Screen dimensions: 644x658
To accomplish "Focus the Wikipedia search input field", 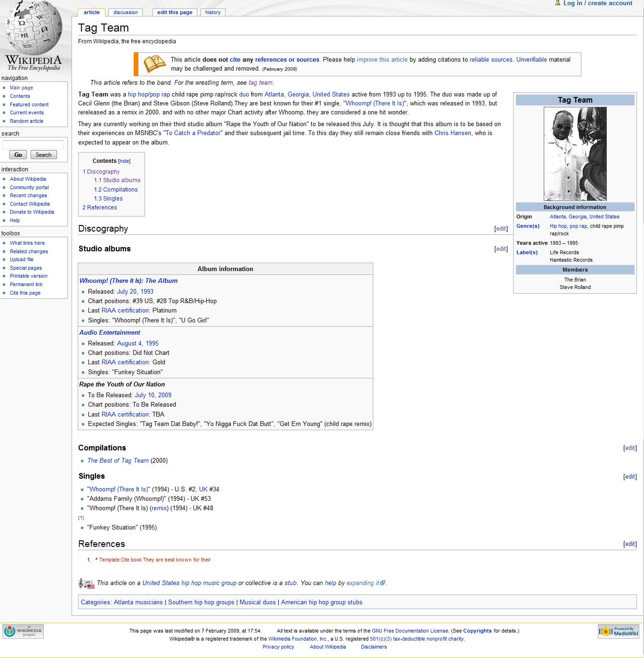I will [33, 144].
